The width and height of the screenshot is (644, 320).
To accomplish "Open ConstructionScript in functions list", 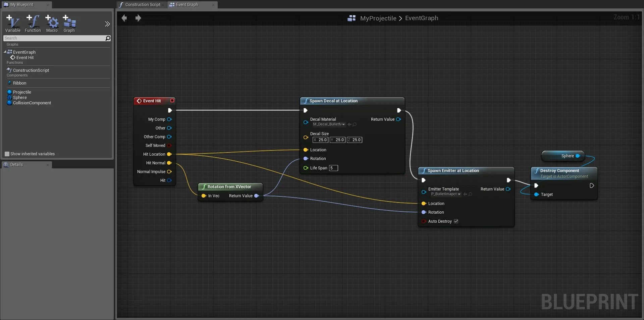I will tap(31, 70).
